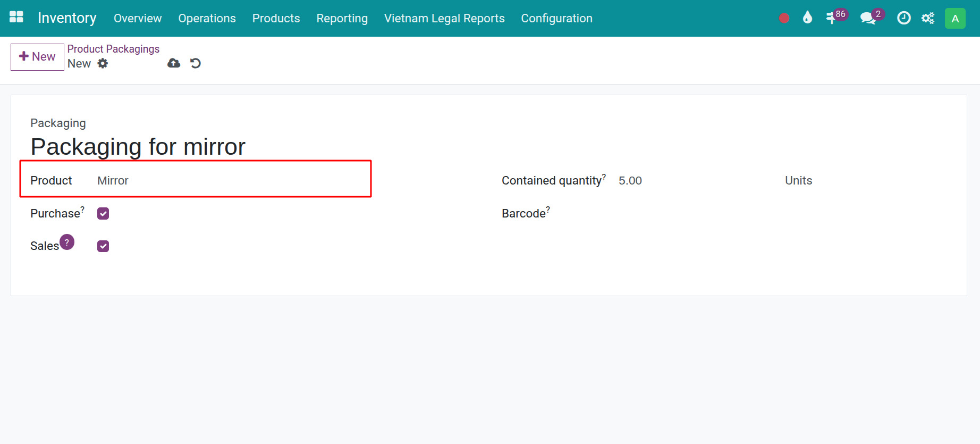This screenshot has height=444, width=980.
Task: Go back to the Product Packagings breadcrumb
Action: 113,49
